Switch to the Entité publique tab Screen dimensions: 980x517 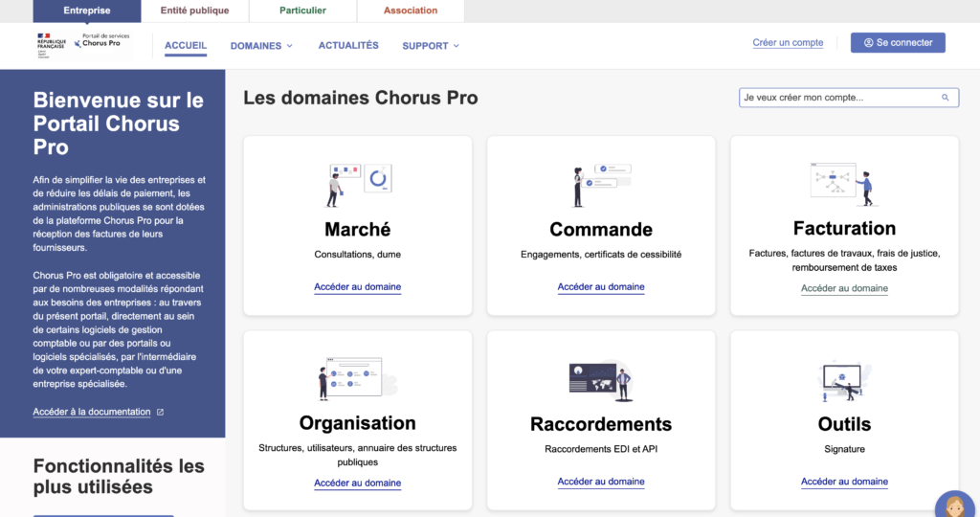click(194, 11)
